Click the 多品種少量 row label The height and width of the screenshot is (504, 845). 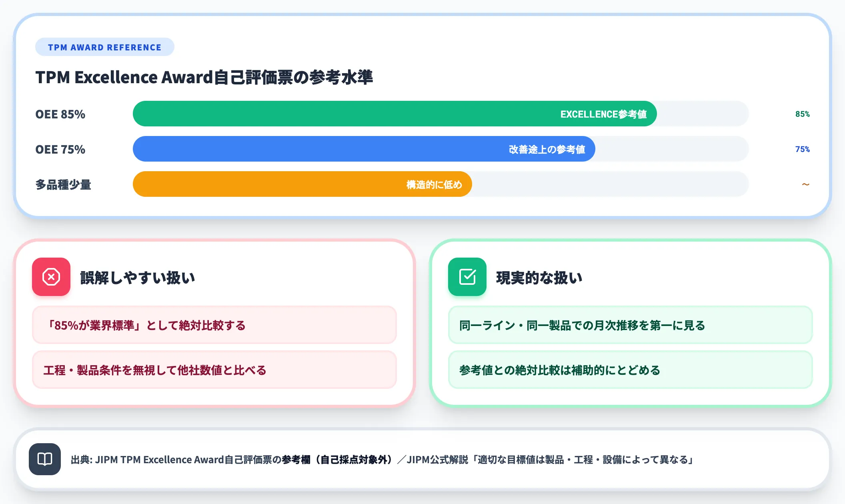[63, 185]
